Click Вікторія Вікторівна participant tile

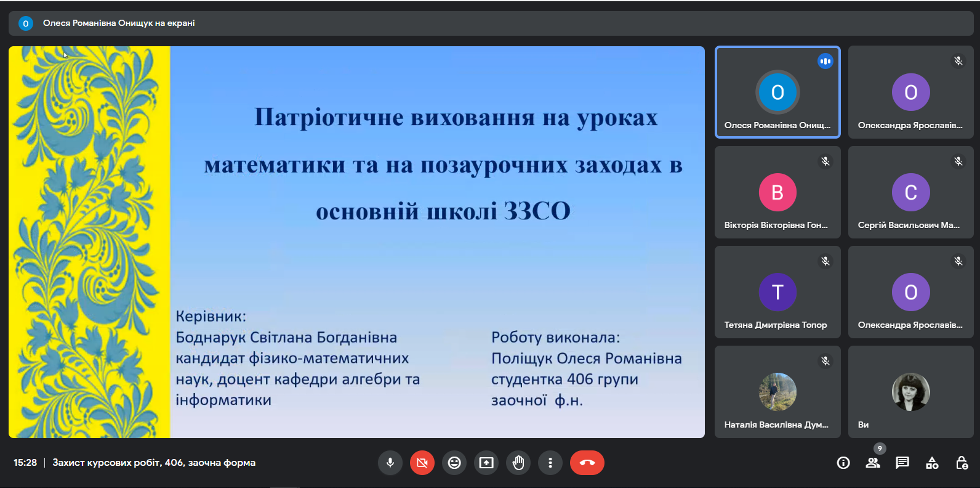777,192
